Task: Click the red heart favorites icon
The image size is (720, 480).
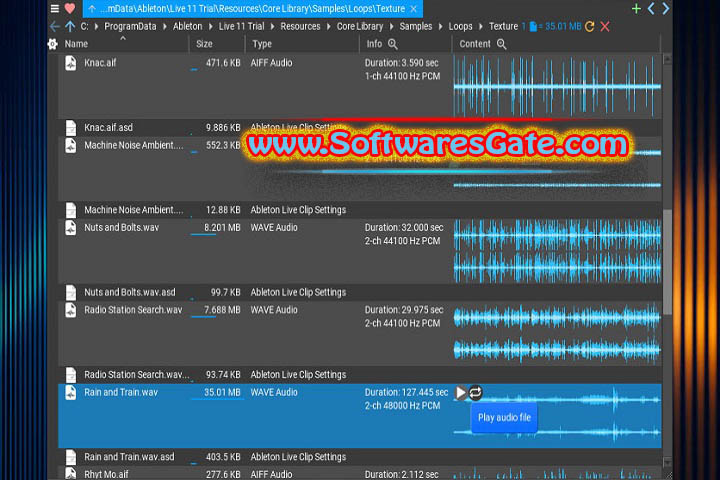Action: pos(70,8)
